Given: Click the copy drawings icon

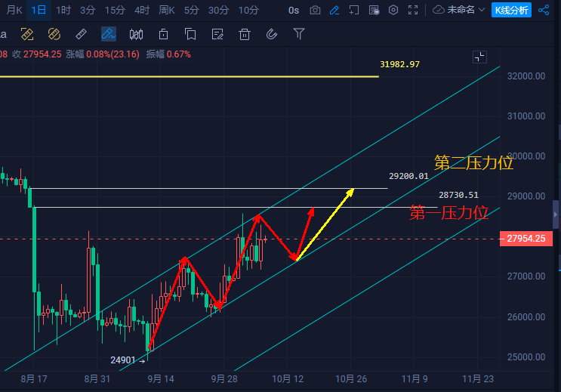Looking at the screenshot, I should 190,35.
